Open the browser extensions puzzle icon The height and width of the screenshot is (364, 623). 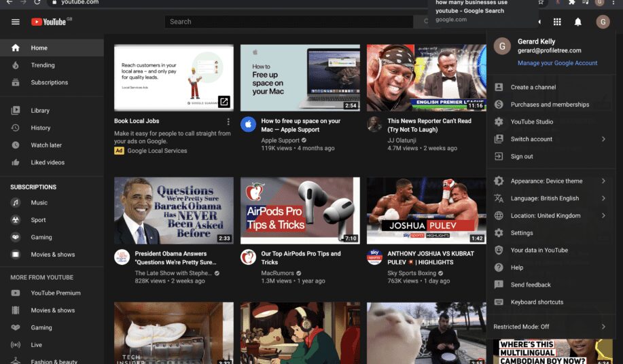(x=571, y=2)
